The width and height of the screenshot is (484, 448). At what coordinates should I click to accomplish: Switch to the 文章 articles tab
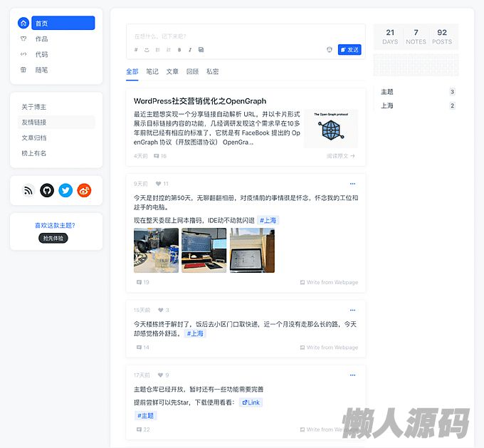[172, 72]
